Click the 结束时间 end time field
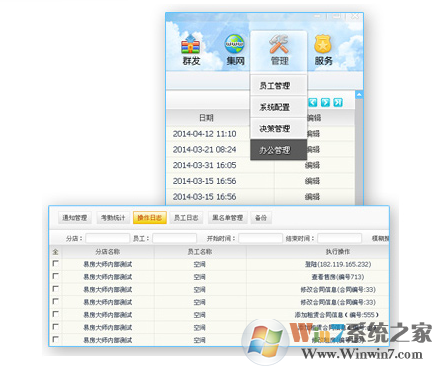The image size is (439, 368). [339, 238]
